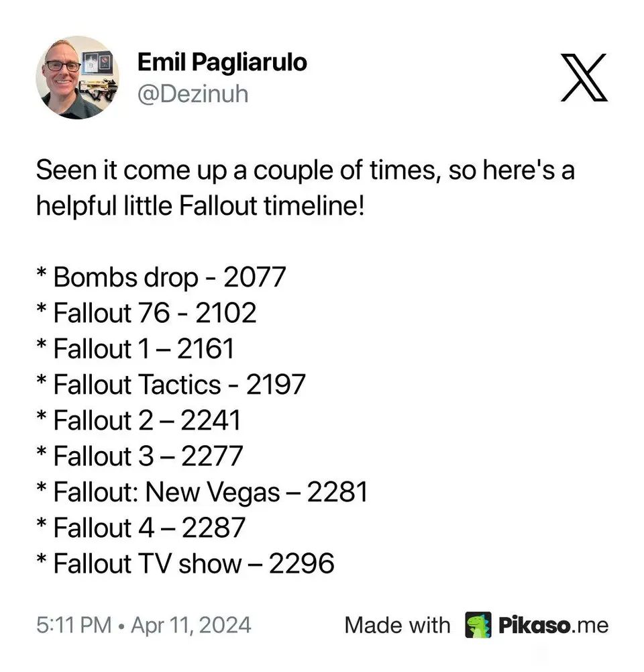644x672 pixels.
Task: Click the Pikaso.me wordmark
Action: (553, 625)
